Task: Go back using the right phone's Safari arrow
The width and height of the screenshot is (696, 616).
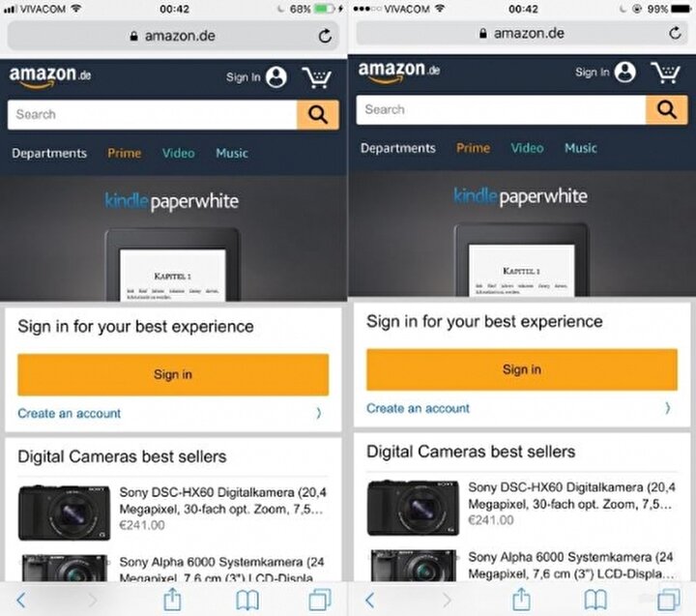Action: click(369, 600)
